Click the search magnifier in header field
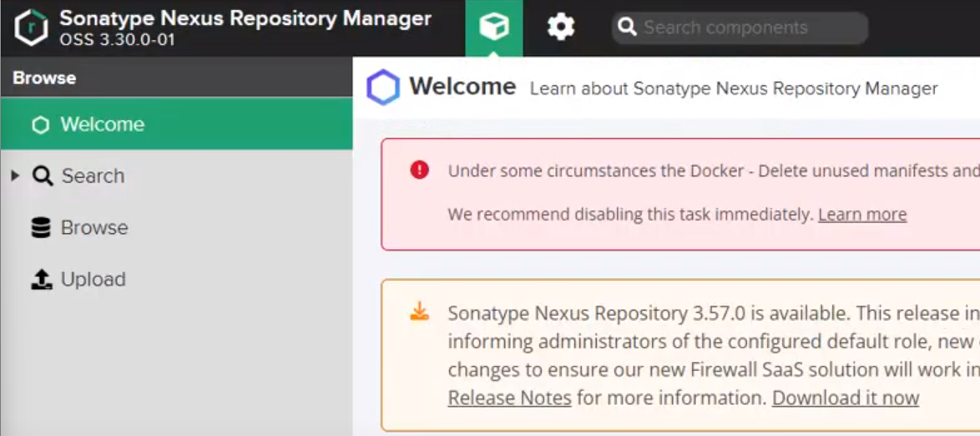This screenshot has height=436, width=980. click(627, 28)
